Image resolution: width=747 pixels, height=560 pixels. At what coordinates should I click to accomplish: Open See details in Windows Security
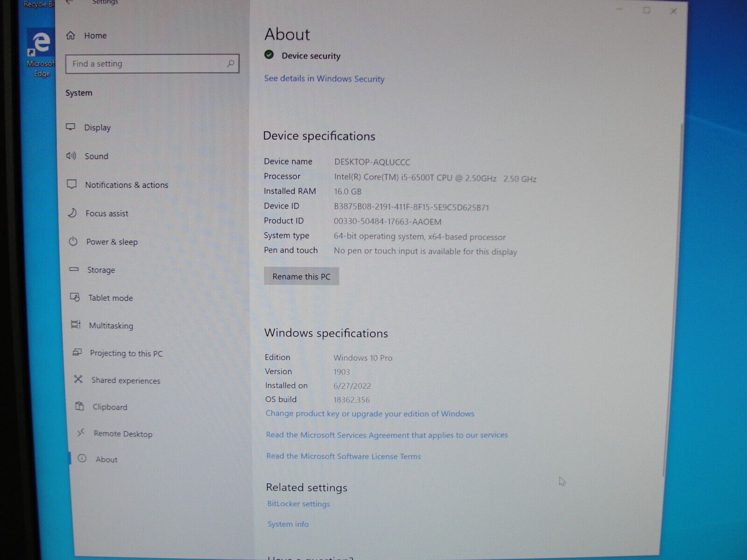324,78
